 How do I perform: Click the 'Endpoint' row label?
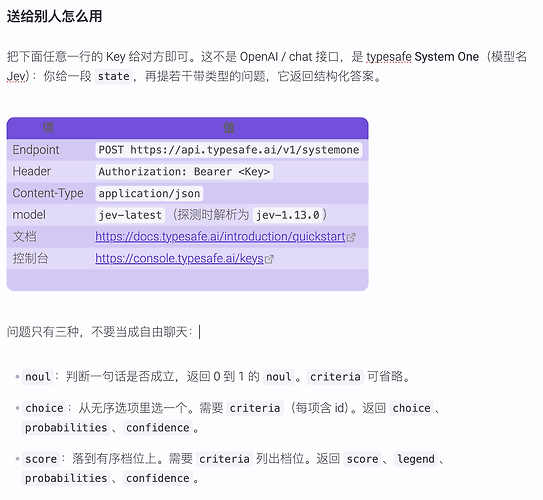pyautogui.click(x=36, y=150)
